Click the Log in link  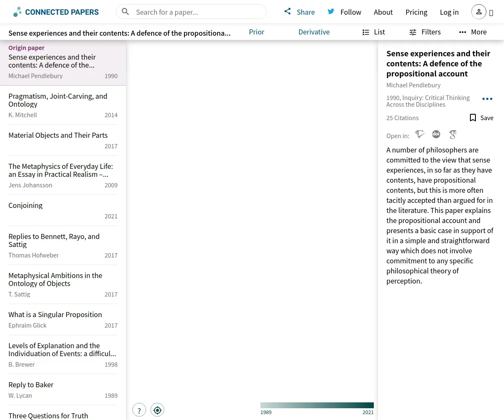click(x=449, y=12)
